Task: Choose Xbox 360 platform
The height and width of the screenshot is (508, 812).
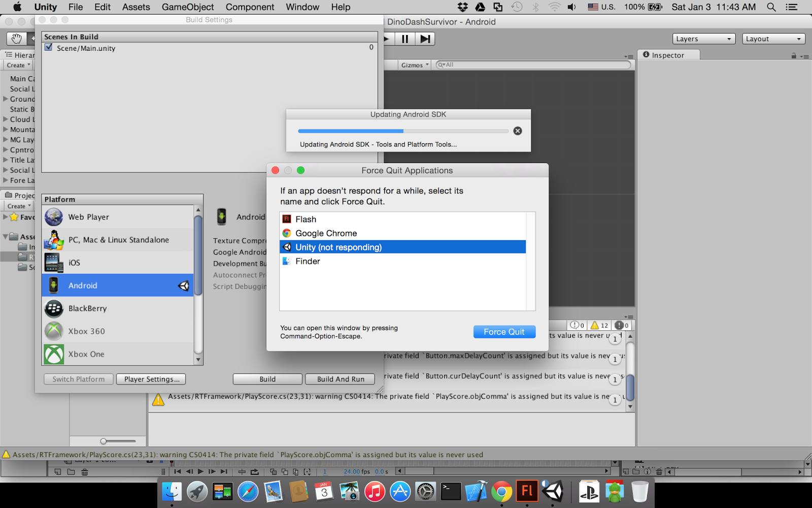Action: [x=118, y=331]
